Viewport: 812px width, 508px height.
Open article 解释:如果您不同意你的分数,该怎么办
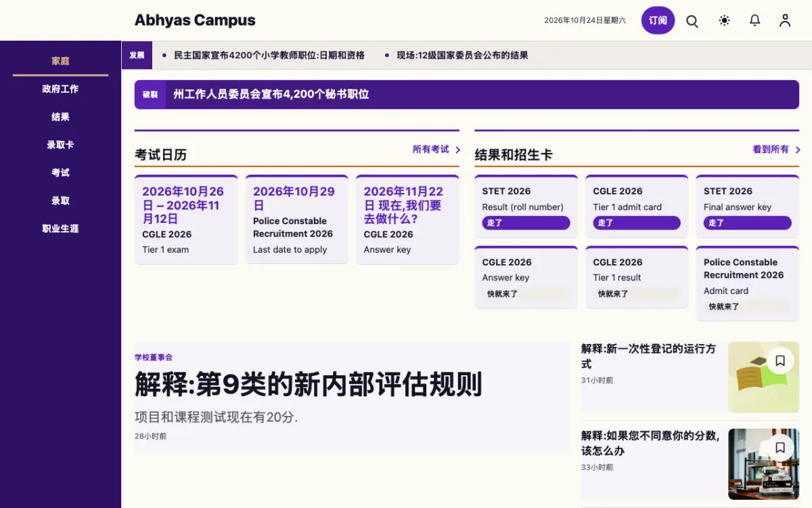[650, 443]
